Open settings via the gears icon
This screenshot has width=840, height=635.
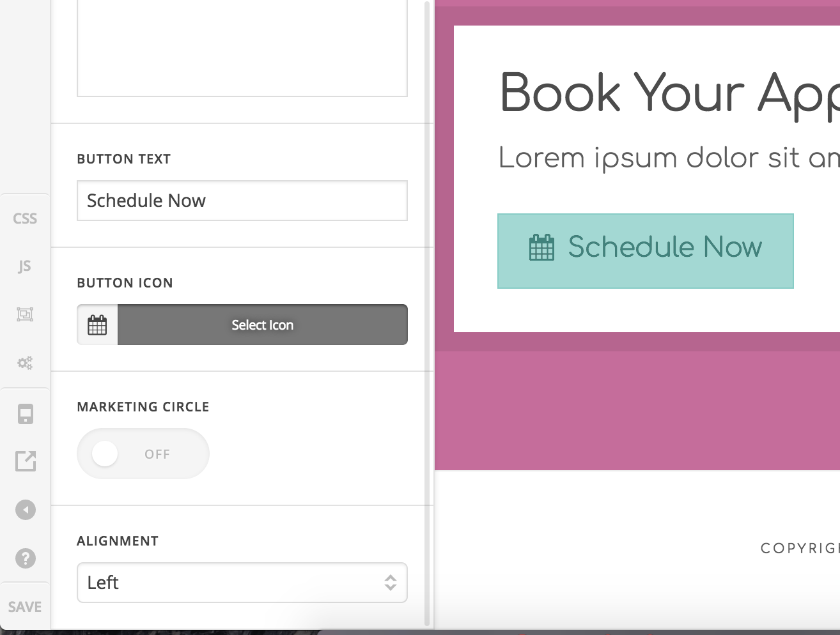coord(25,363)
